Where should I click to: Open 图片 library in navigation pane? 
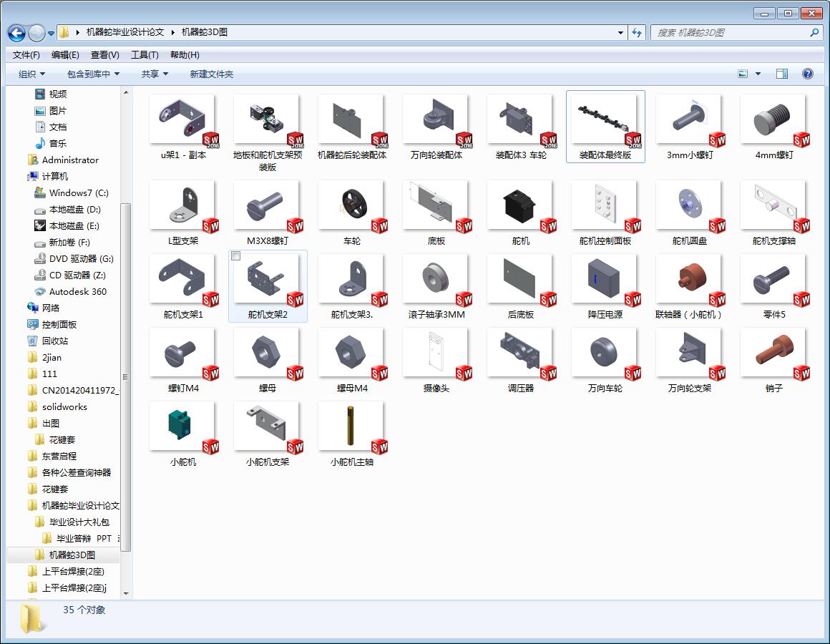coord(51,111)
